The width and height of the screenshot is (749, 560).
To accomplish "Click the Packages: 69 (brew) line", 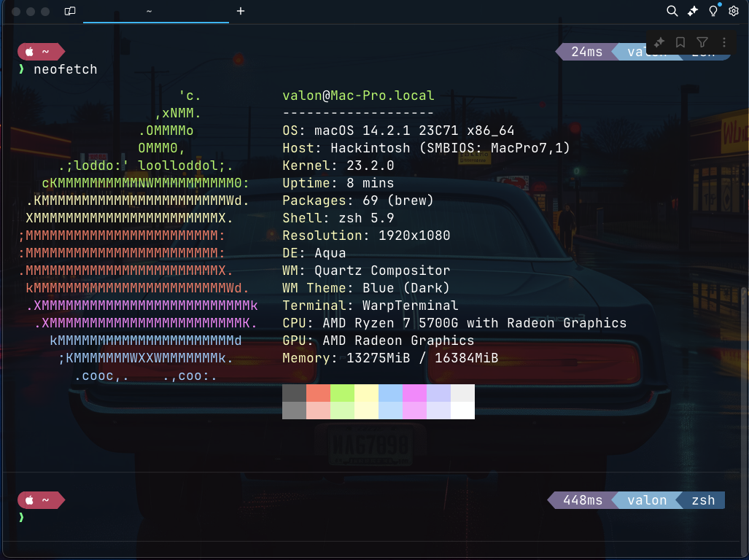I will [x=358, y=201].
